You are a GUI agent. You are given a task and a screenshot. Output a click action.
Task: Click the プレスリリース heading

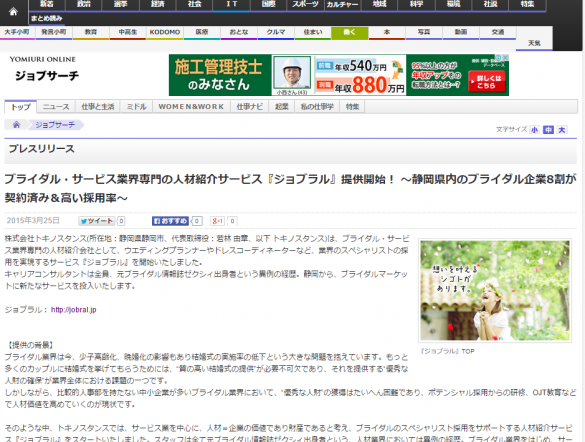click(41, 149)
